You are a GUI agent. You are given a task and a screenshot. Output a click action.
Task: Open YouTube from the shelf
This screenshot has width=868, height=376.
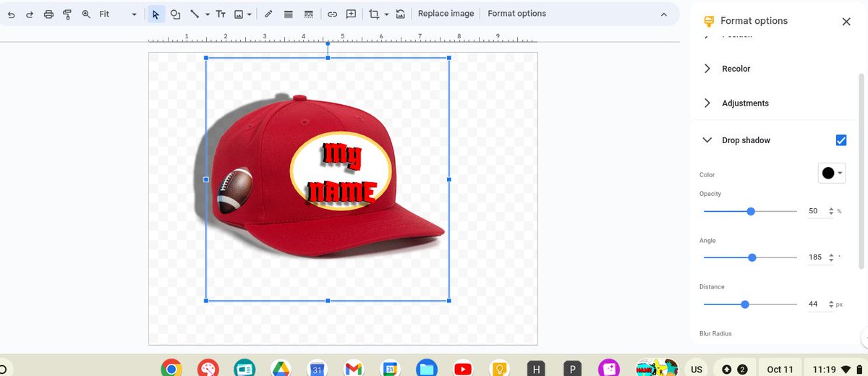pos(463,369)
